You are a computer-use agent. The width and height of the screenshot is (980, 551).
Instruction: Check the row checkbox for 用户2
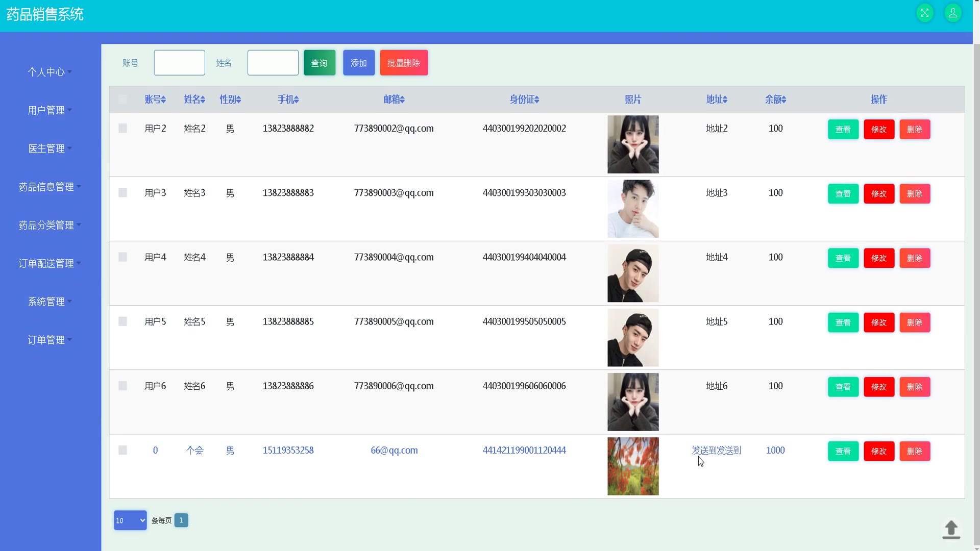pyautogui.click(x=122, y=129)
